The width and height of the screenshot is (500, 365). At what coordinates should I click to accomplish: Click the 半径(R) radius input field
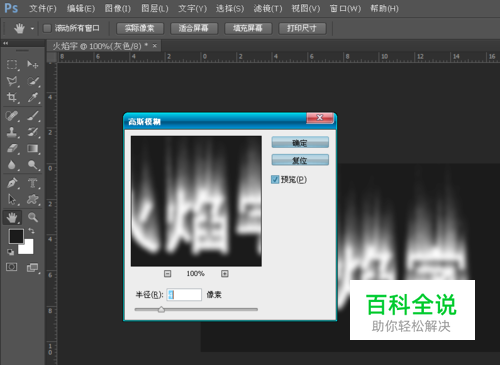click(x=184, y=295)
